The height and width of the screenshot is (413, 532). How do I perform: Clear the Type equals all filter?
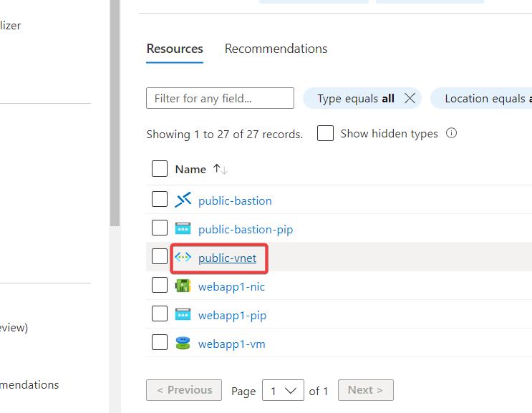(x=410, y=99)
